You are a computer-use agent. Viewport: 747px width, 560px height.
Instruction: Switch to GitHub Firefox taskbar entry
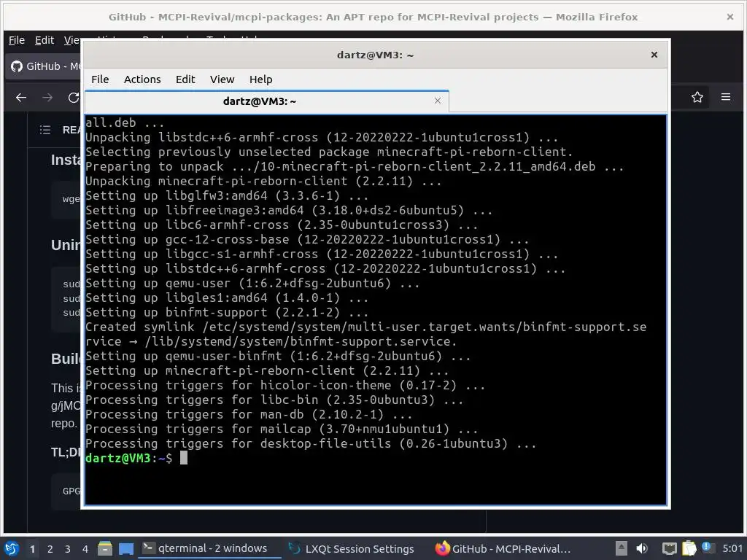click(x=503, y=548)
